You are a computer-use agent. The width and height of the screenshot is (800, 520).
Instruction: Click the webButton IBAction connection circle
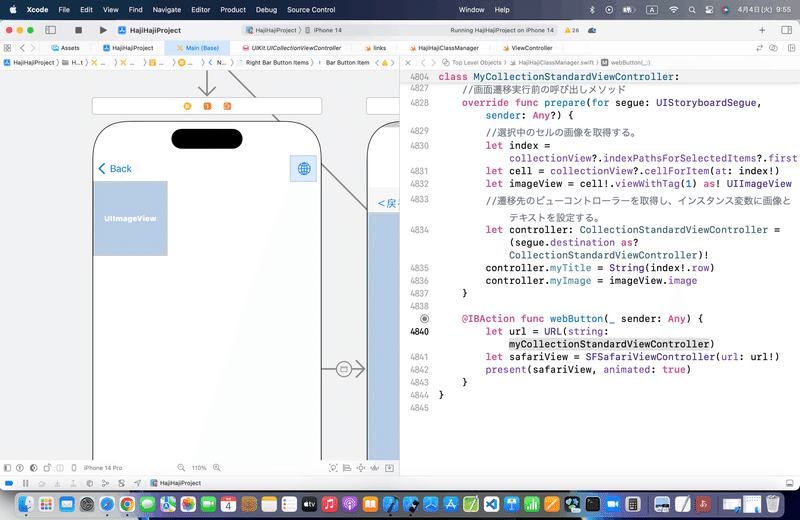424,318
